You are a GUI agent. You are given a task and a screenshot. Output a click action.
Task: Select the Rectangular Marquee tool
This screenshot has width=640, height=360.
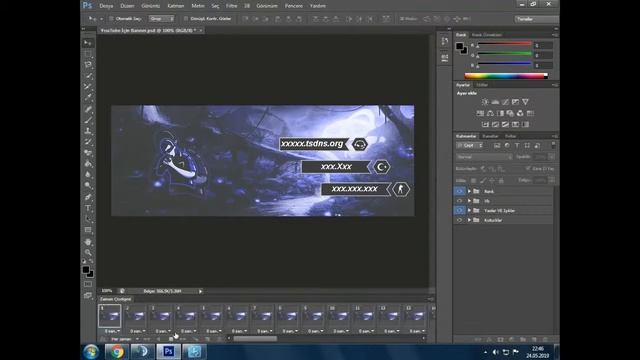click(x=88, y=54)
